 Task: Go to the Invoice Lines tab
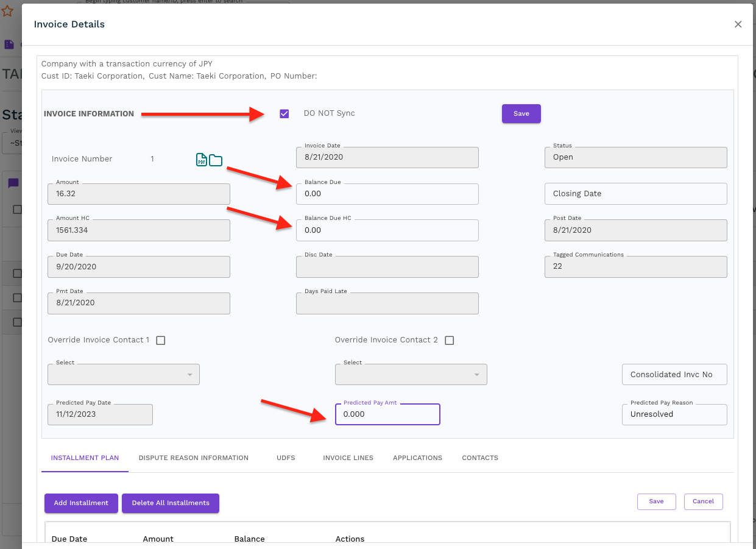click(x=348, y=458)
